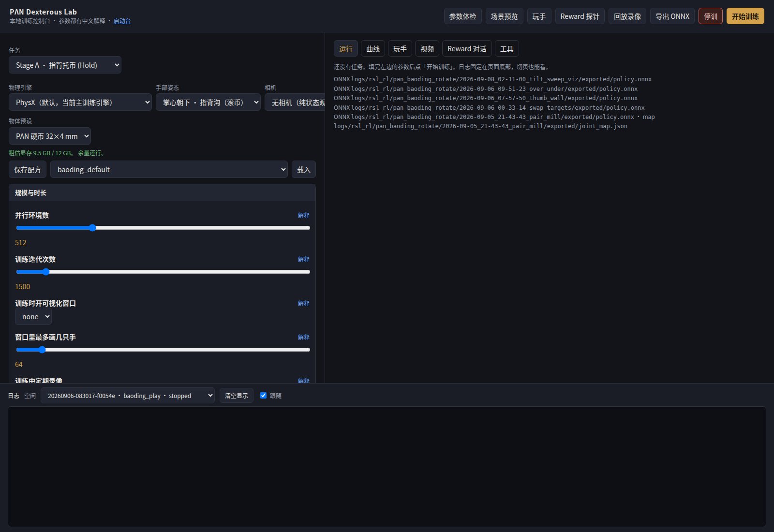
Task: Open the 物体预设 PAN 硬币 dropdown
Action: [50, 136]
